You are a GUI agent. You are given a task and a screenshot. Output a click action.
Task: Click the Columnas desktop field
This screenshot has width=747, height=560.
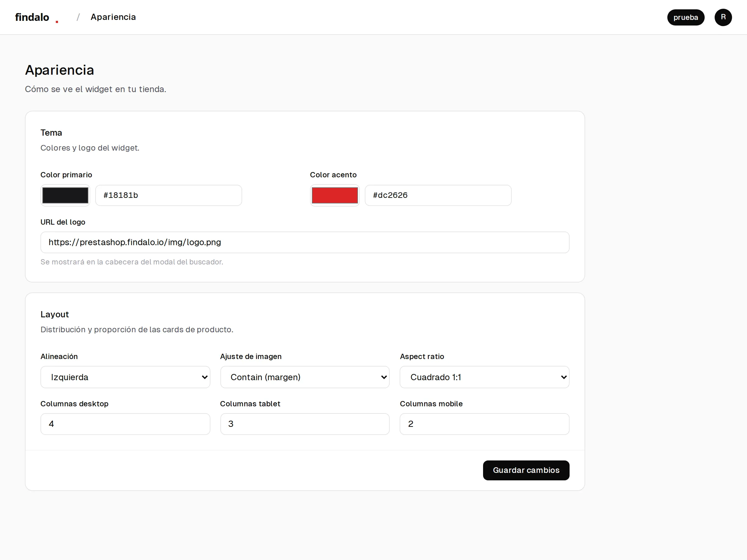(125, 424)
